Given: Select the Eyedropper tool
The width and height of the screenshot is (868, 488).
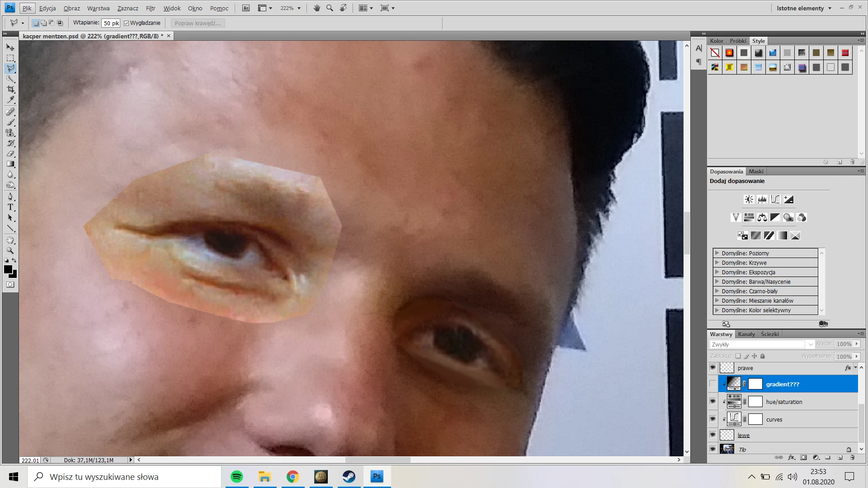Looking at the screenshot, I should coord(10,100).
